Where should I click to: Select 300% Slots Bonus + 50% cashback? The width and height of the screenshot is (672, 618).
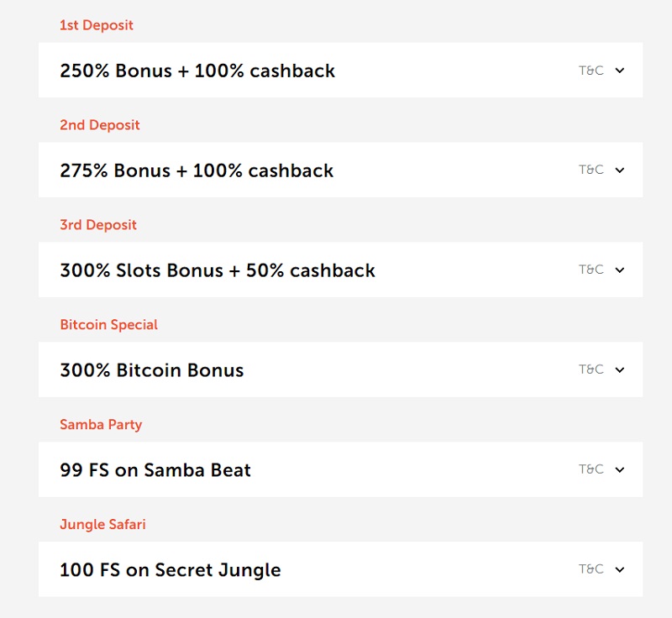[340, 270]
